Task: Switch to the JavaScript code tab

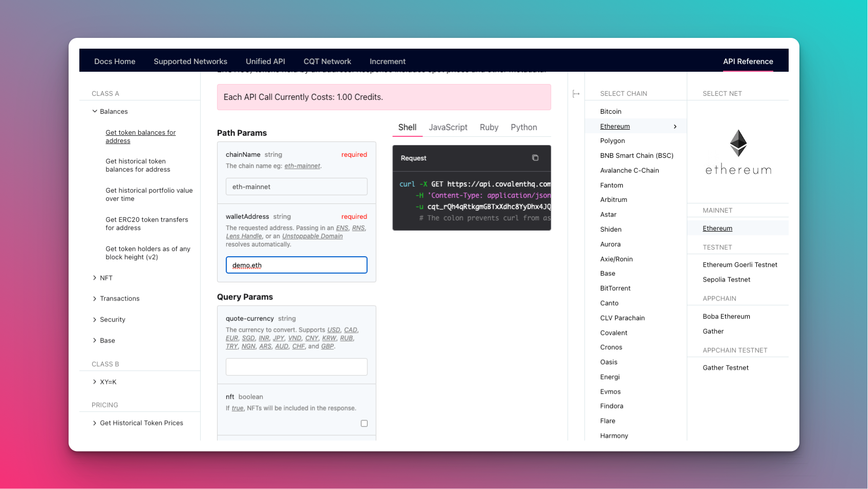Action: point(448,127)
